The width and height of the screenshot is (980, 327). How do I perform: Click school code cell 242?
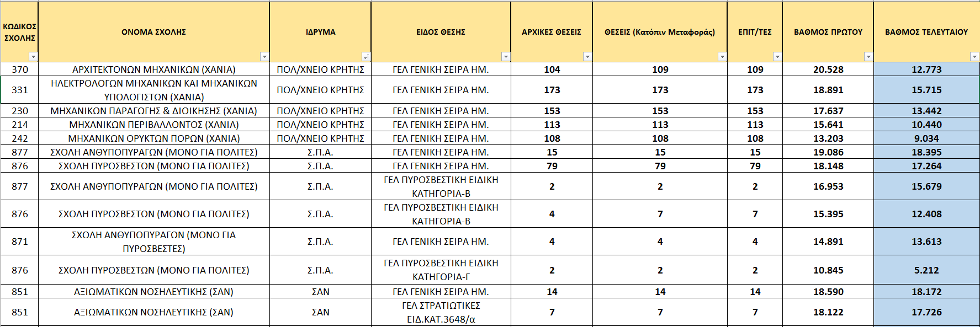pyautogui.click(x=20, y=138)
